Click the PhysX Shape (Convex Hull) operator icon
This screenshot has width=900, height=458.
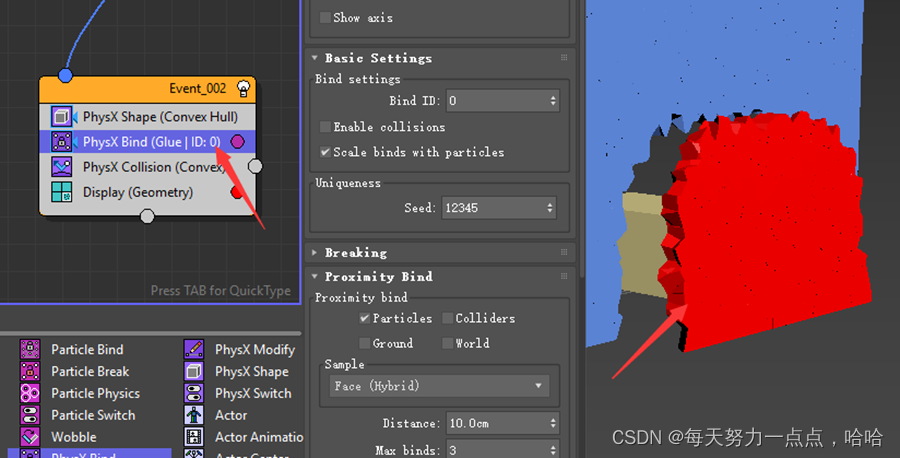click(61, 117)
